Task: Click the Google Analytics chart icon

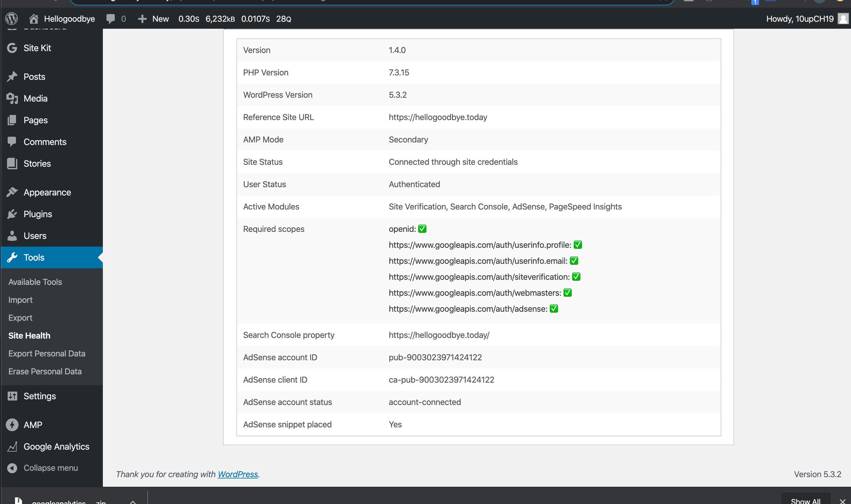Action: [x=12, y=447]
